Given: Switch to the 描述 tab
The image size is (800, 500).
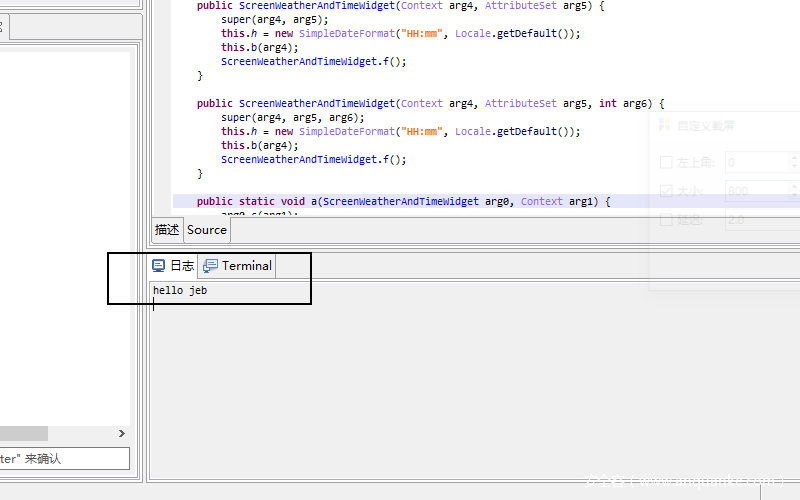Looking at the screenshot, I should pos(167,230).
